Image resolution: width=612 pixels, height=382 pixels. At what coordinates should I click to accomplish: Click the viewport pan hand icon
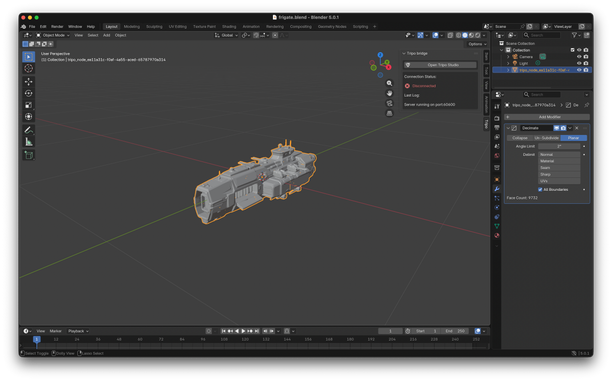pos(389,93)
